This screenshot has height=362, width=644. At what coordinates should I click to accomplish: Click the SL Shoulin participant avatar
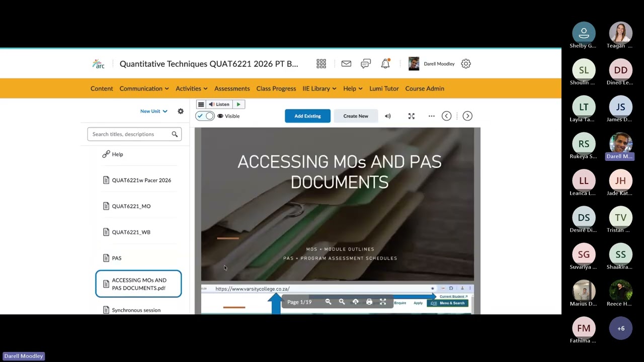pyautogui.click(x=584, y=70)
